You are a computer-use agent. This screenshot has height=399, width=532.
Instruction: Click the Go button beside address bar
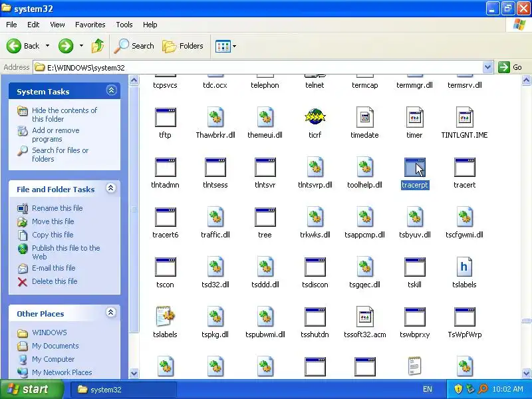[x=510, y=67]
